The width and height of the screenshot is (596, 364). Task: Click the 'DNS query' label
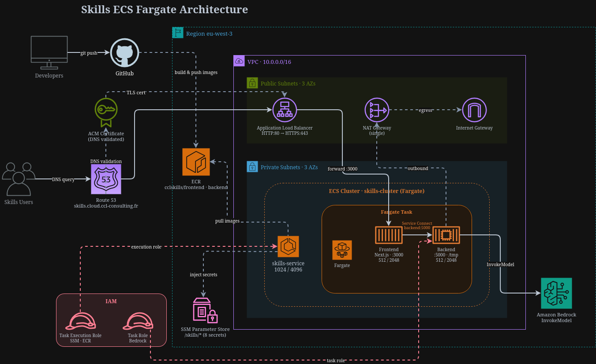pos(63,179)
